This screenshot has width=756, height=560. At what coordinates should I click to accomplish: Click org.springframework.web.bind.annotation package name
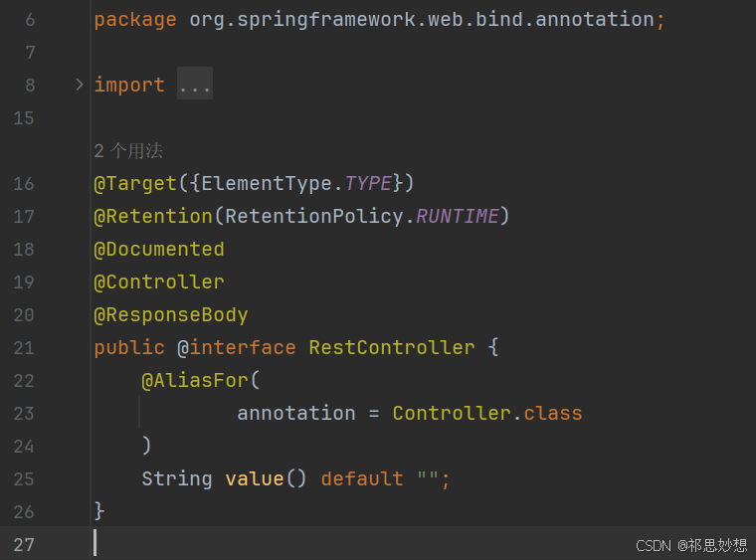422,20
